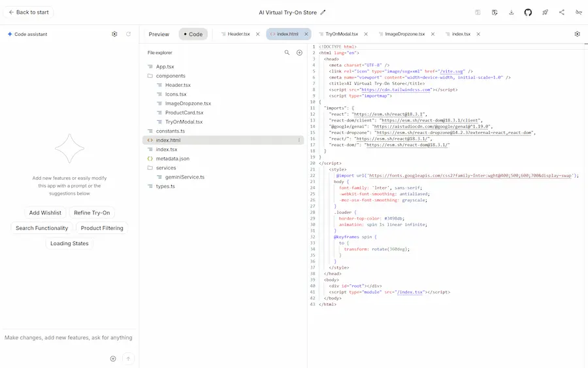Click the /vite.svg href link

(452, 71)
